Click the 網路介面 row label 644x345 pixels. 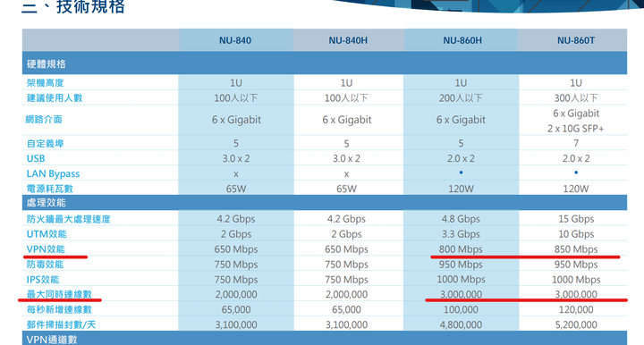(x=44, y=120)
